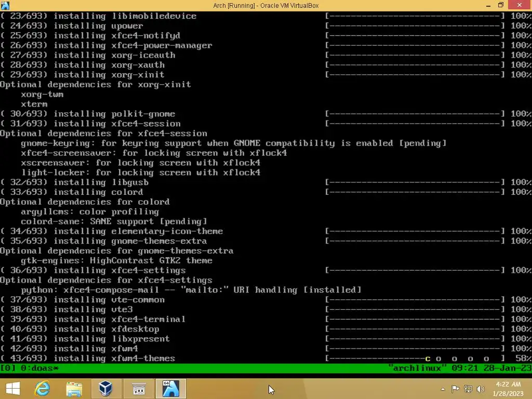The image size is (532, 399).
Task: Click the 'installing gnome-themes-extra' line
Action: click(x=103, y=241)
